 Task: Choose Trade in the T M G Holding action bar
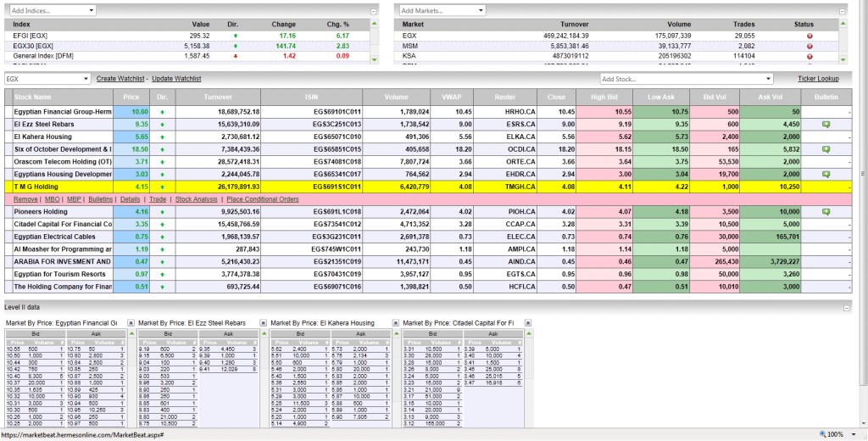[158, 199]
